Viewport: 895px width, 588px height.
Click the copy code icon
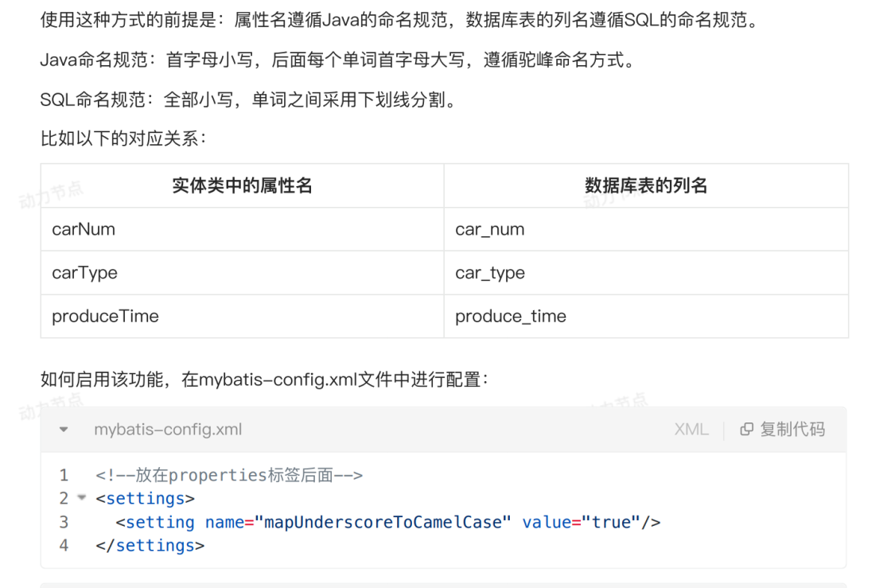[746, 430]
